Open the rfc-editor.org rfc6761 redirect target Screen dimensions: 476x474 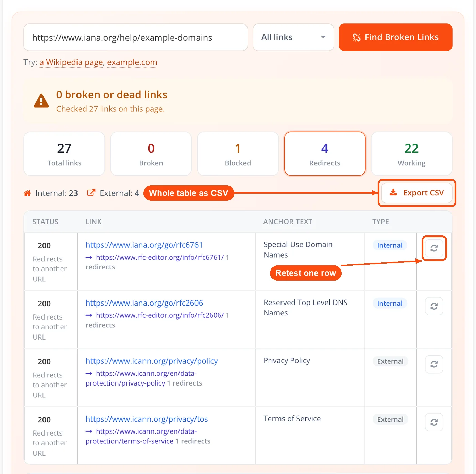pyautogui.click(x=160, y=257)
